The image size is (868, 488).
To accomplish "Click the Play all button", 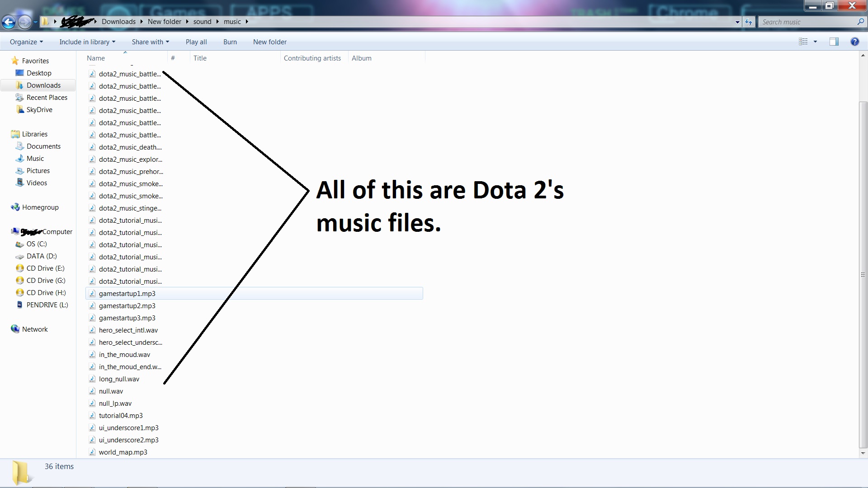I will coord(196,42).
